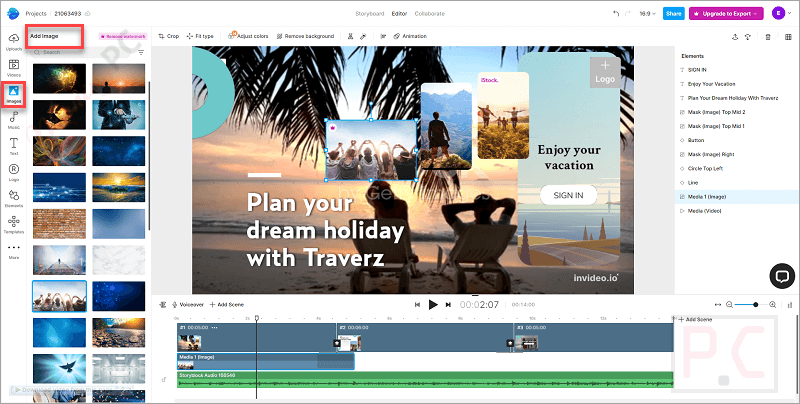The width and height of the screenshot is (800, 404).
Task: Zoom in the timeline
Action: point(772,305)
